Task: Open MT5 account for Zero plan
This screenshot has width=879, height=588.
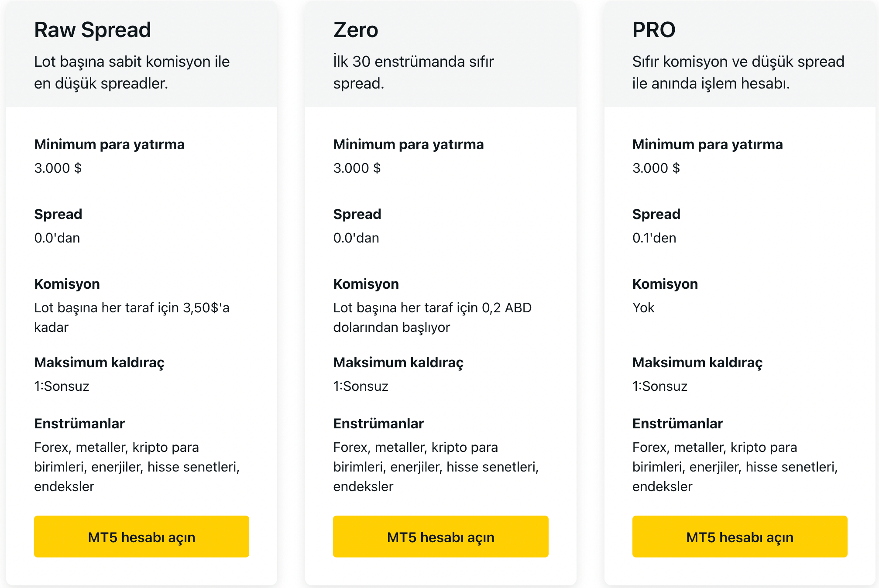Action: click(440, 537)
